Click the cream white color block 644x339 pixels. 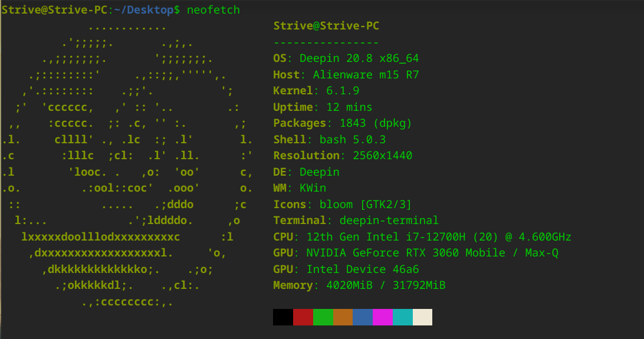coord(422,317)
